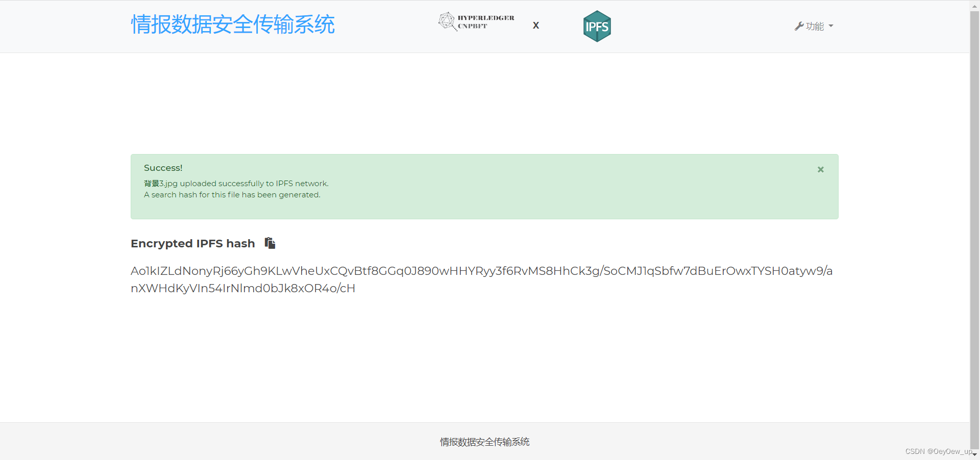This screenshot has width=980, height=460.
Task: Click the Hyperledger CNPBFT logo
Action: [x=476, y=21]
